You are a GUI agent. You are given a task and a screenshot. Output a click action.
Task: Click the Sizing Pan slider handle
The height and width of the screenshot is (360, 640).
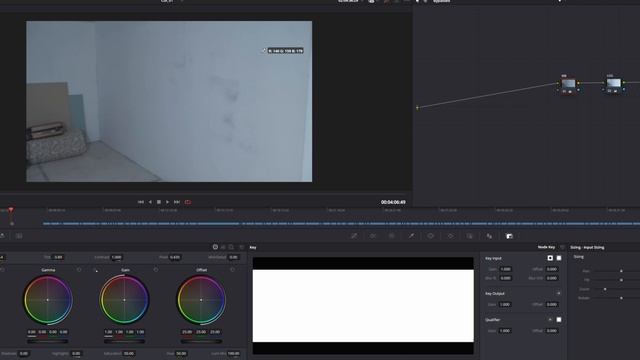[x=621, y=271]
